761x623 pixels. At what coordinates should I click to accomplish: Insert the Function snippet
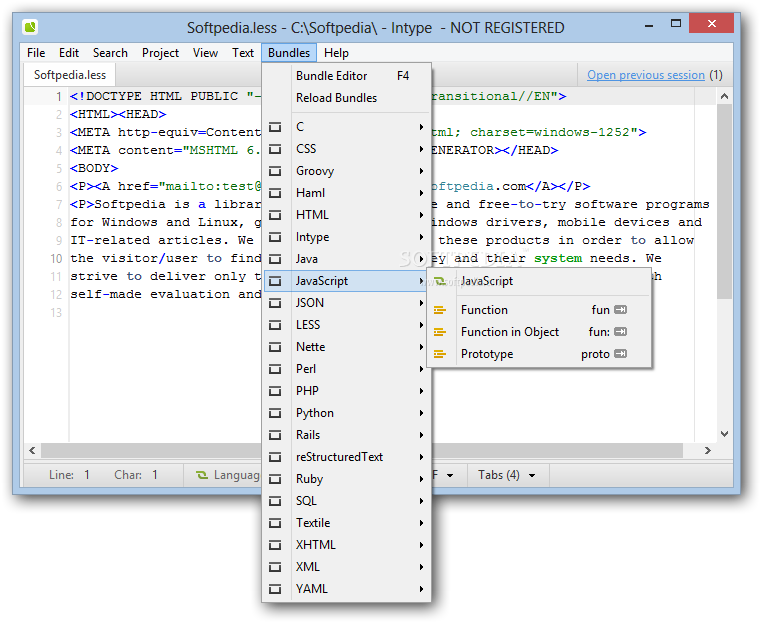[x=539, y=310]
